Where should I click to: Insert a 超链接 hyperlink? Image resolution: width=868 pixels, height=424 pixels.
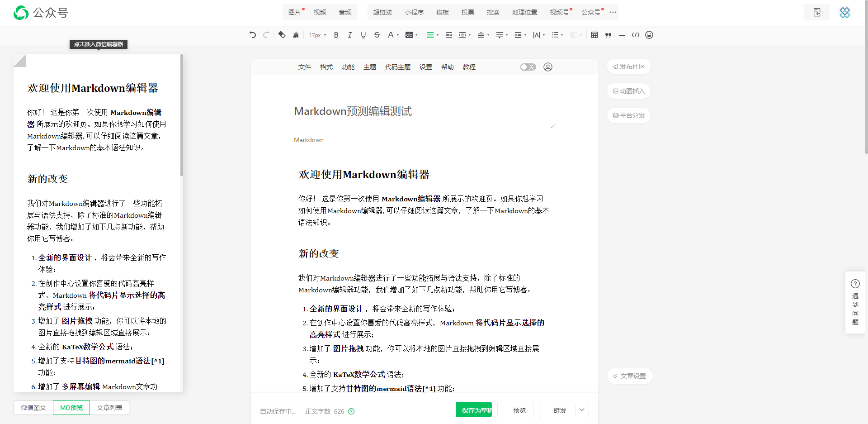(382, 12)
